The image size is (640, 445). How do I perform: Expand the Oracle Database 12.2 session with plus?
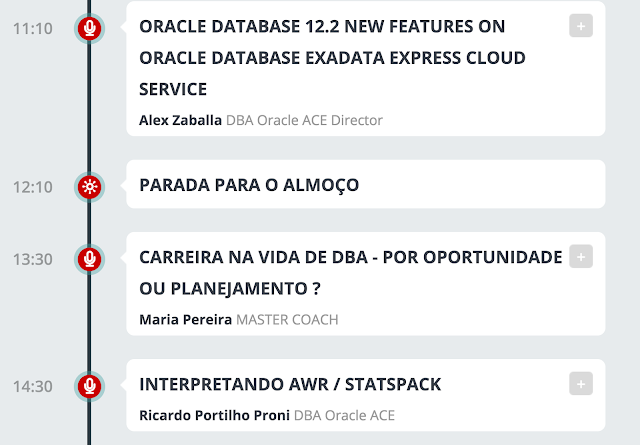[581, 26]
